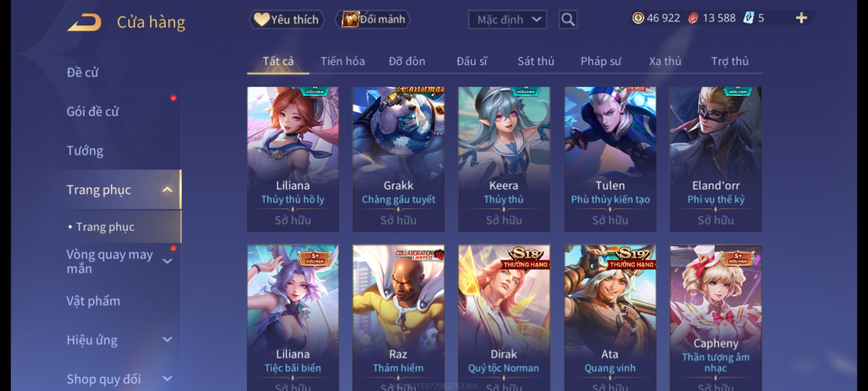Switch to the Sát thủ tab
The width and height of the screenshot is (868, 391).
pos(536,61)
